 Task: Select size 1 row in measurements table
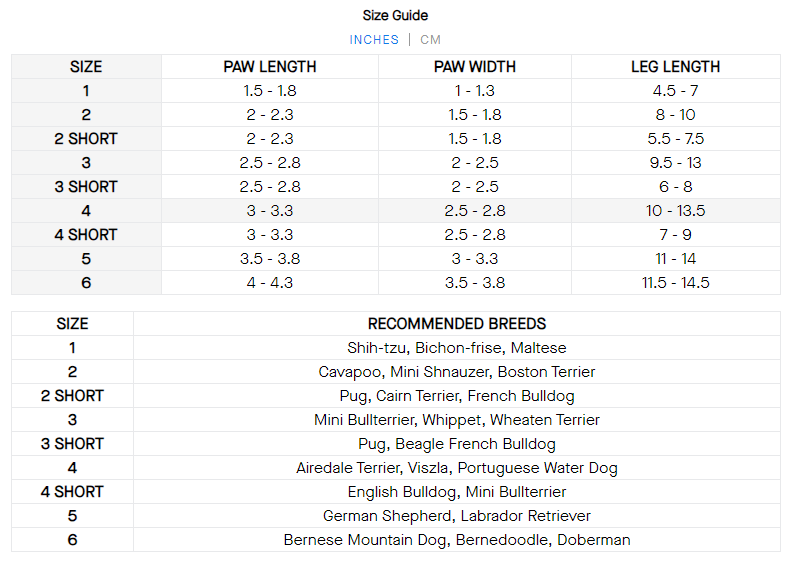pyautogui.click(x=86, y=91)
